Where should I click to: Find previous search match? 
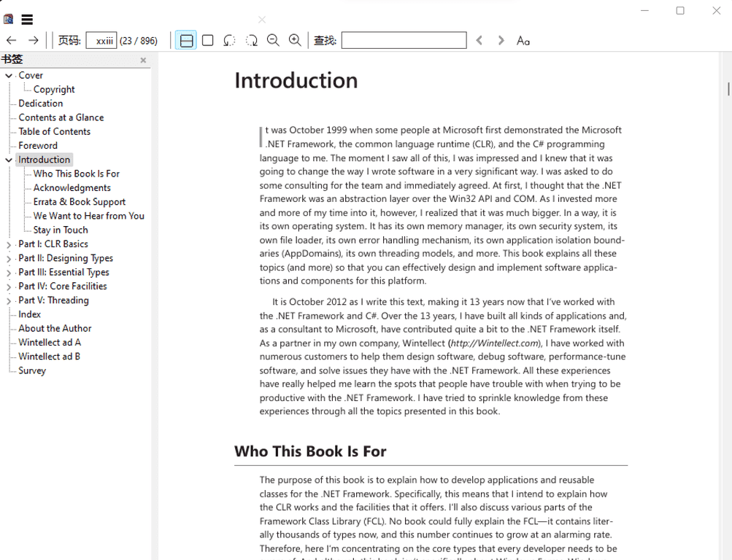click(x=479, y=41)
